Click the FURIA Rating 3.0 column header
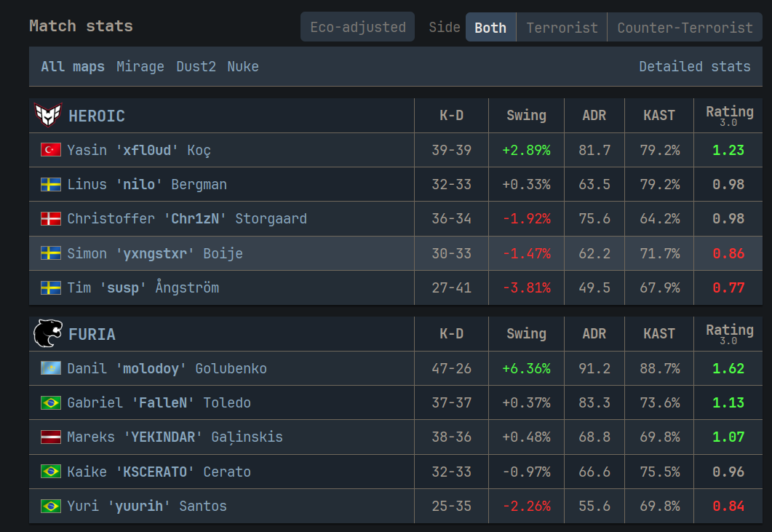Viewport: 772px width, 532px height. 729,333
